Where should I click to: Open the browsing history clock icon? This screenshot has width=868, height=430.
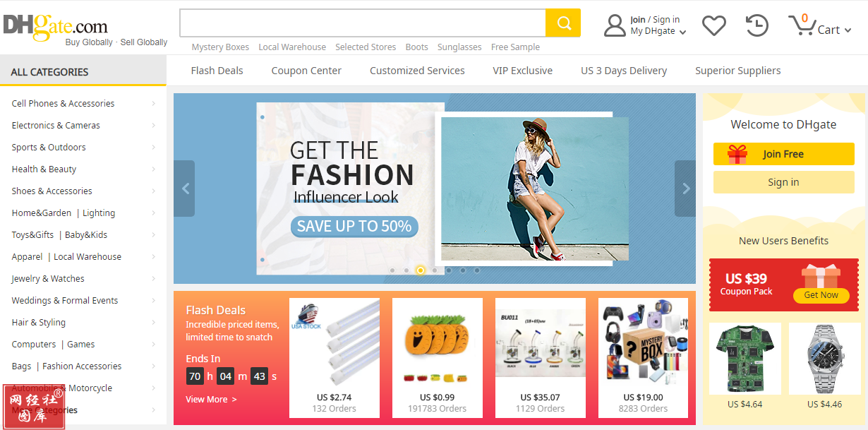757,25
